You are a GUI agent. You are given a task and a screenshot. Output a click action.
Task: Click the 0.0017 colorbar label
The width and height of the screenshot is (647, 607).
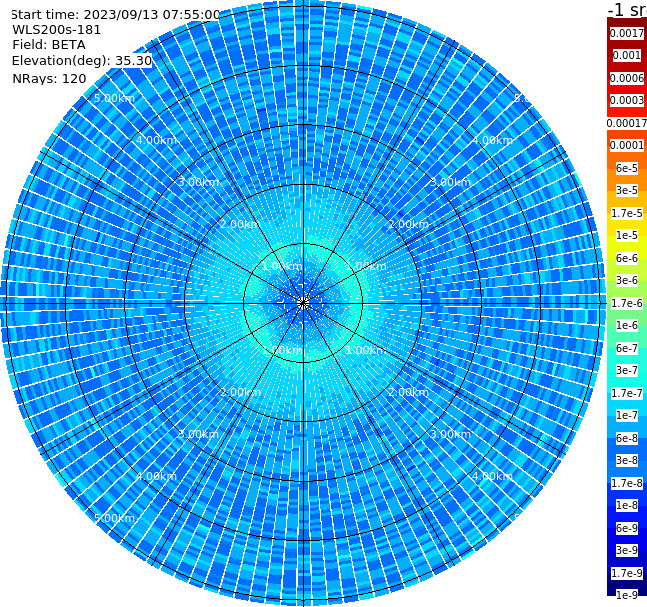click(x=627, y=33)
